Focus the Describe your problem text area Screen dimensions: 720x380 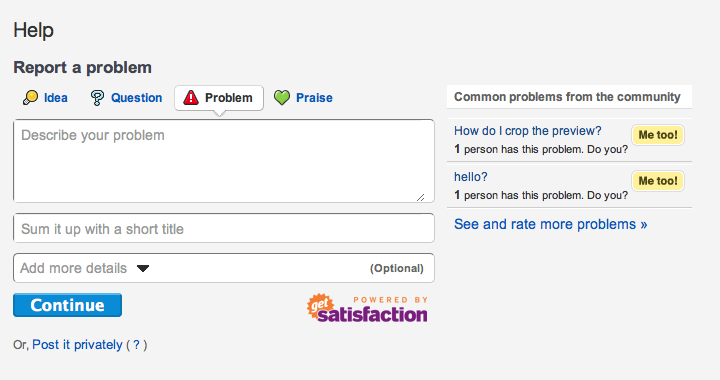[224, 161]
